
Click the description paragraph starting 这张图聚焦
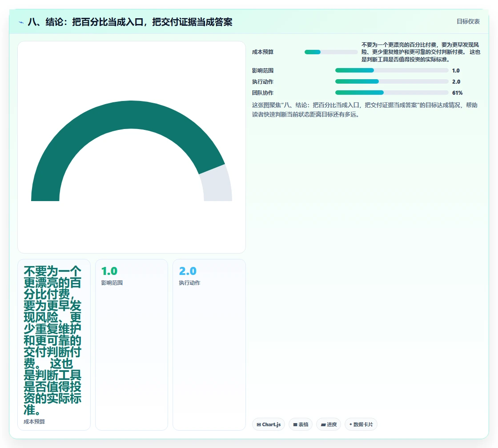click(365, 109)
